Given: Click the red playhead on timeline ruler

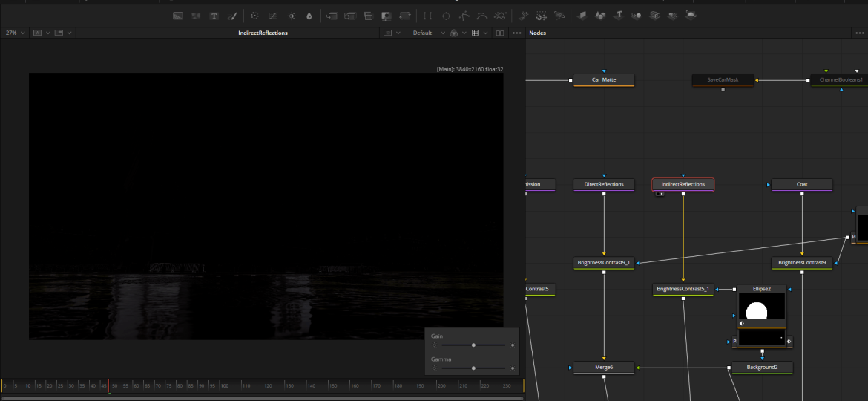Looking at the screenshot, I should click(x=110, y=385).
